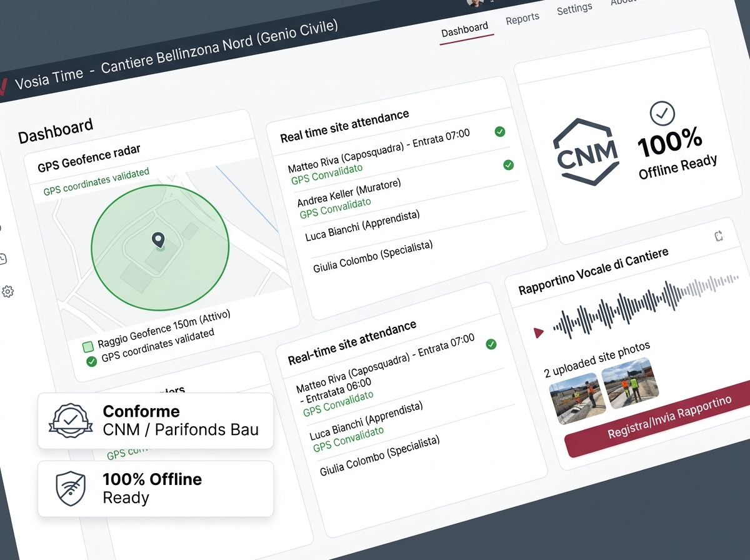Open the Settings tab

click(574, 9)
